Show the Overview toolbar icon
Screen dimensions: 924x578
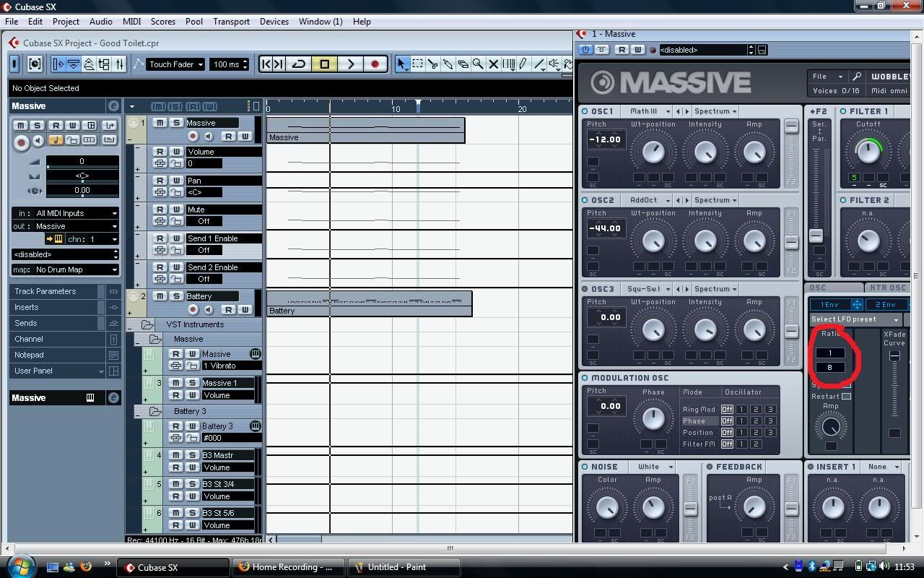89,64
